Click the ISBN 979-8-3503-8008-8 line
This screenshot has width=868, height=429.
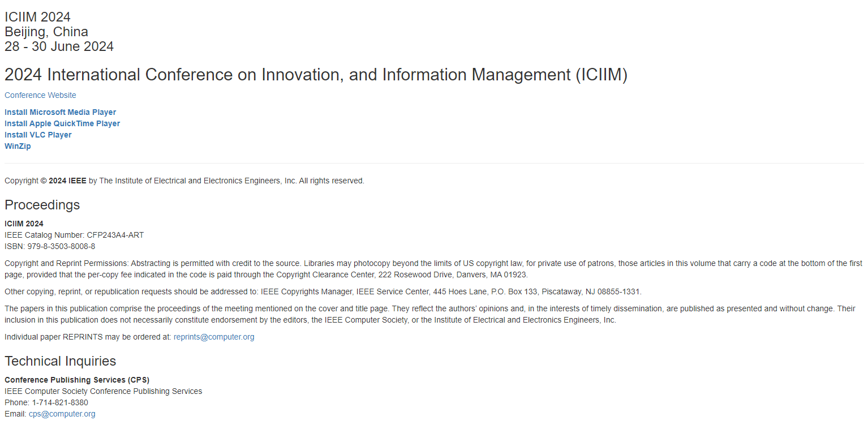[x=50, y=246]
